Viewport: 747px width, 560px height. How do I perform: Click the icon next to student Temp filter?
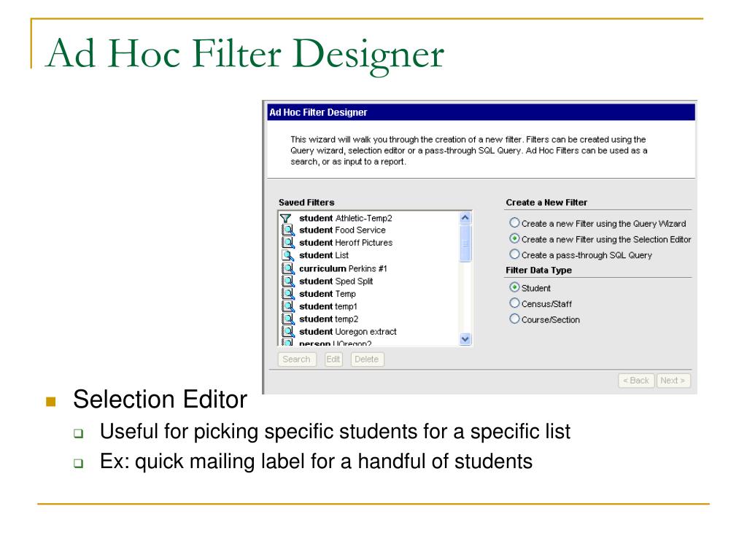[x=287, y=294]
